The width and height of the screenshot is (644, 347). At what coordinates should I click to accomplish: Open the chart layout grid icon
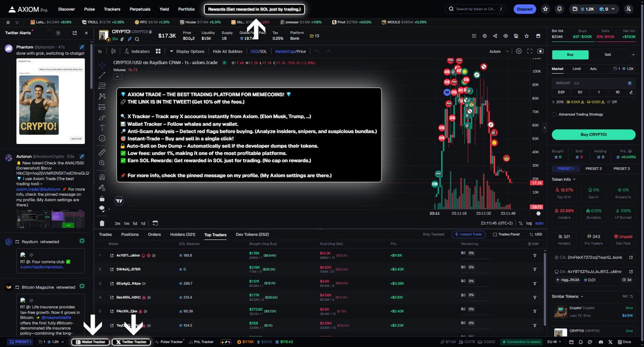click(158, 52)
